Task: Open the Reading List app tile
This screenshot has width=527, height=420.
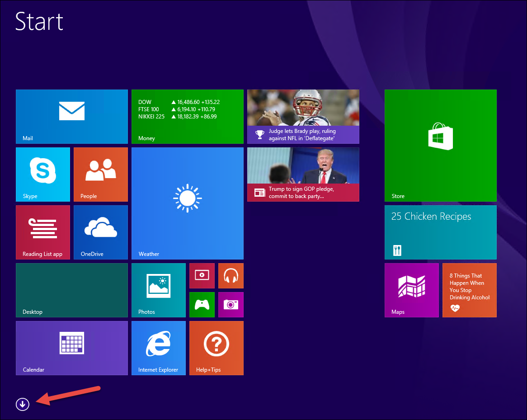Action: click(x=43, y=232)
